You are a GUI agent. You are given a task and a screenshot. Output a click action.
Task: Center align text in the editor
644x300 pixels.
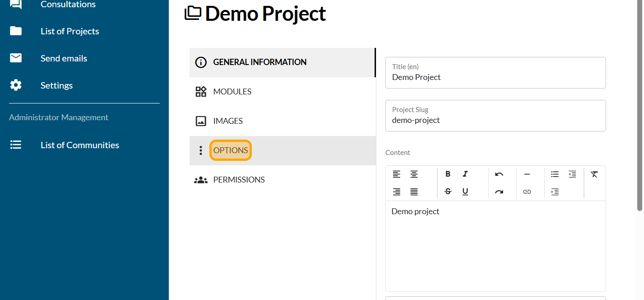click(414, 174)
